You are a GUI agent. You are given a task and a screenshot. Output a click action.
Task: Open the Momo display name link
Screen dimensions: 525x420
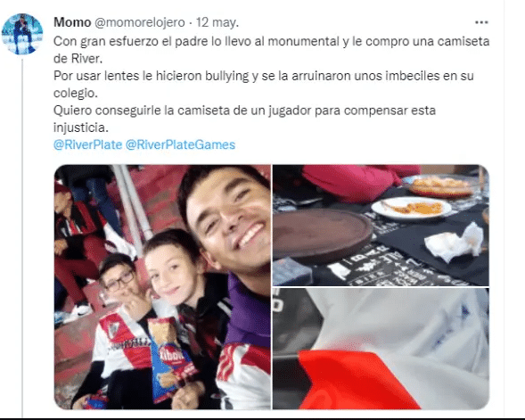72,22
